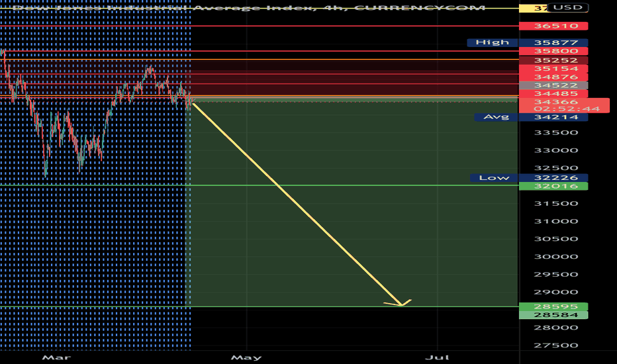
Task: Select the 34876 price level label
Action: pos(553,77)
